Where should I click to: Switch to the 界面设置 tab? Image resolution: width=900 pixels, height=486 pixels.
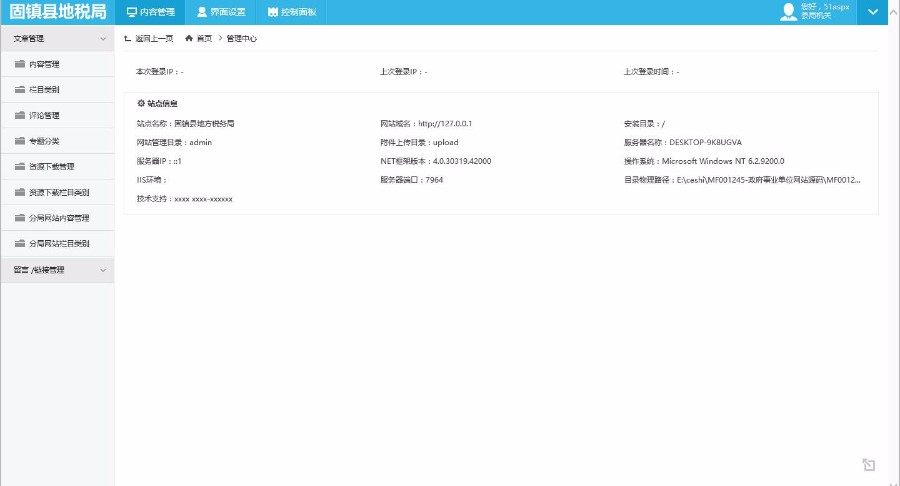pyautogui.click(x=221, y=12)
